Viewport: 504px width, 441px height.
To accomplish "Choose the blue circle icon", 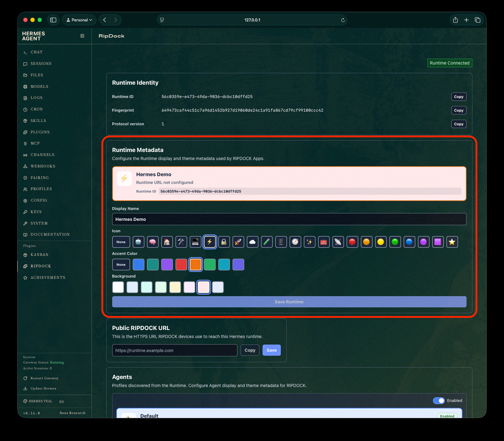I will pyautogui.click(x=409, y=242).
